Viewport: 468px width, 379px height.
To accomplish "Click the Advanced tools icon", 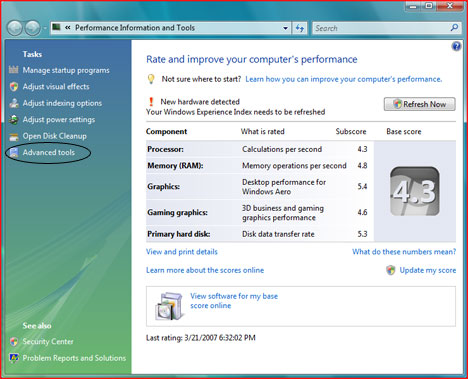I will pyautogui.click(x=14, y=153).
